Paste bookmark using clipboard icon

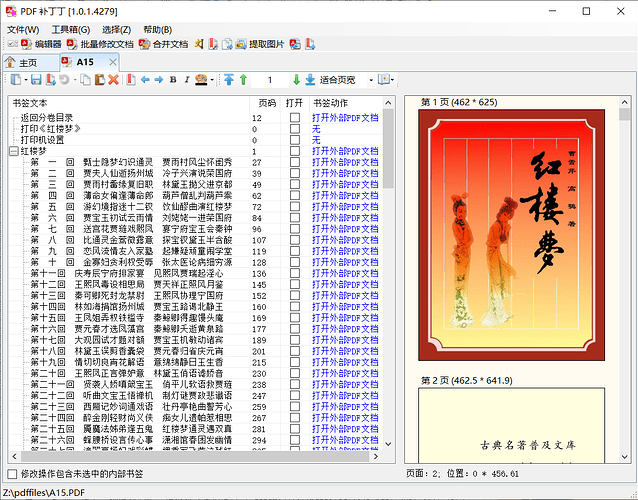100,80
